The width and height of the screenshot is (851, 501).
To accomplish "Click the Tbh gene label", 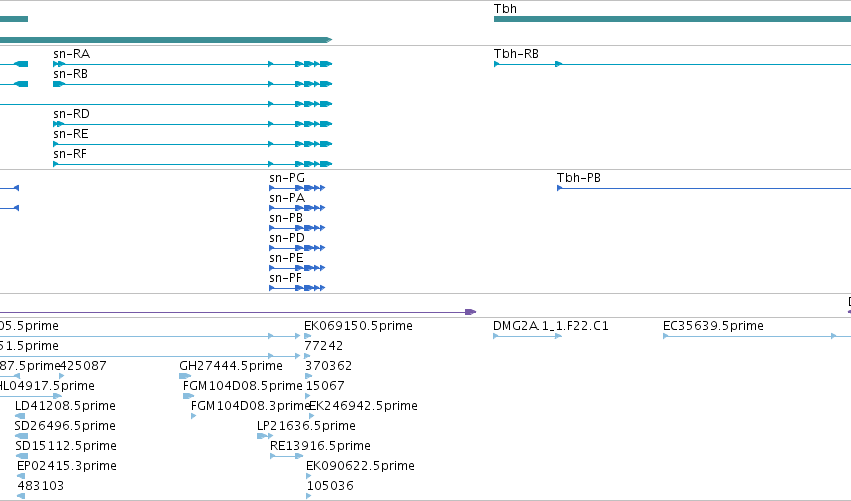I will 505,9.
